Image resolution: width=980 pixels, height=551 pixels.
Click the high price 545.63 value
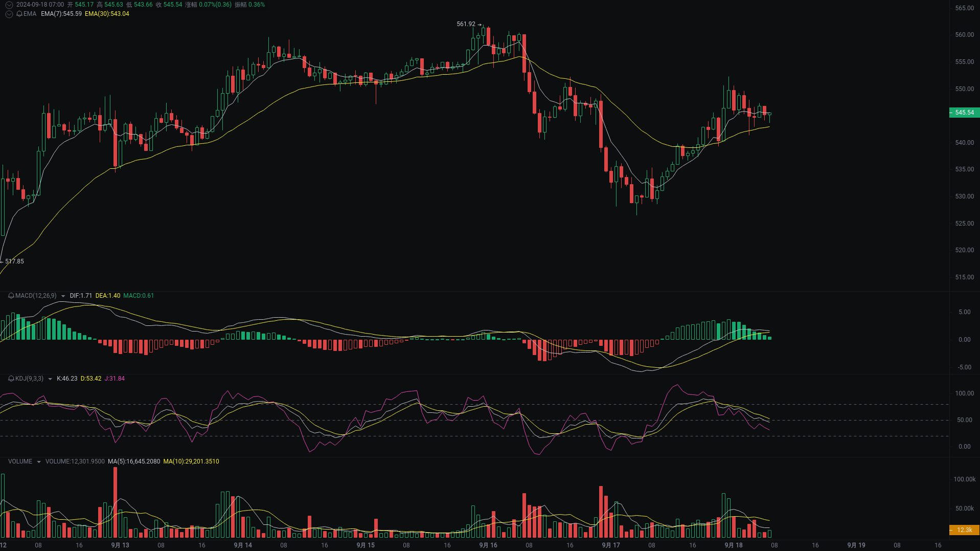coord(113,5)
